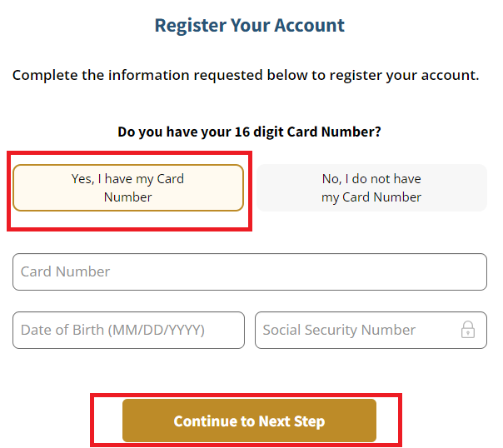503x448 pixels.
Task: Click the "Complete the information requested" instruction text
Action: pyautogui.click(x=246, y=75)
